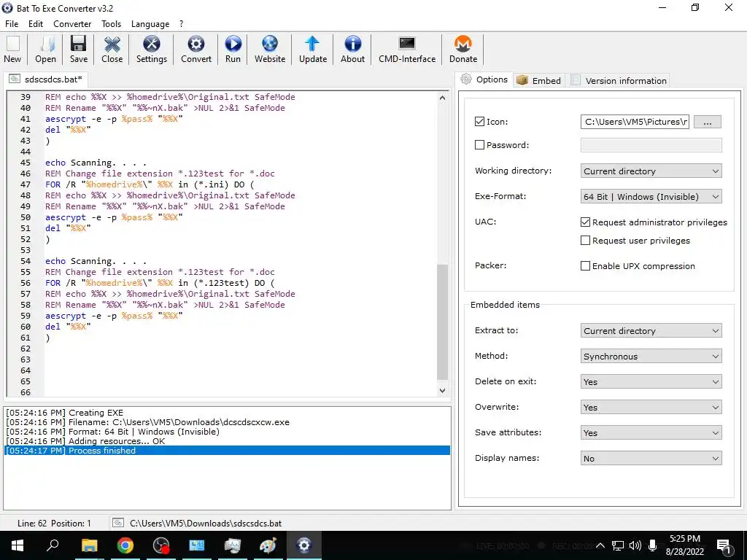Enable the Password checkbox
This screenshot has height=560, width=747.
[x=480, y=145]
